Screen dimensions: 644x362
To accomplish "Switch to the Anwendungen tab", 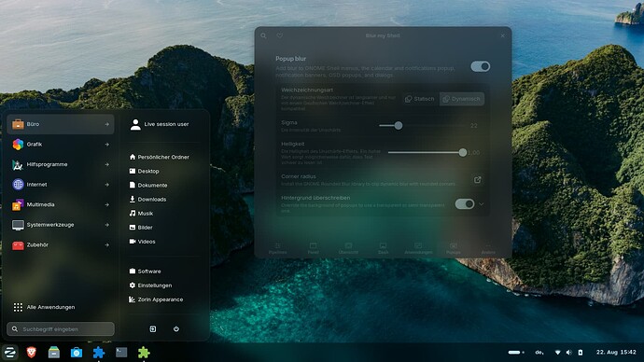I will 418,248.
